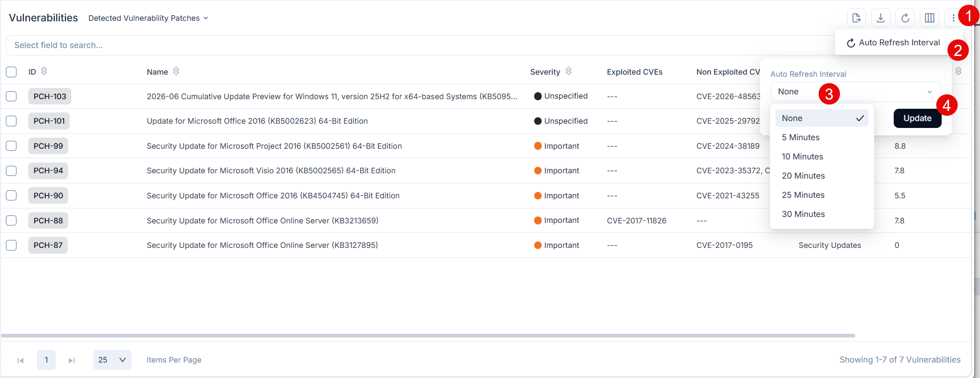
Task: Click the Exploited CVEs column header
Action: tap(634, 72)
